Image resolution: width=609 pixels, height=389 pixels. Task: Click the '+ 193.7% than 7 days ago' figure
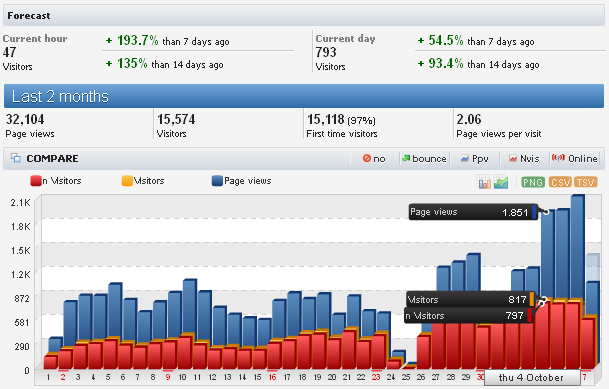click(167, 40)
